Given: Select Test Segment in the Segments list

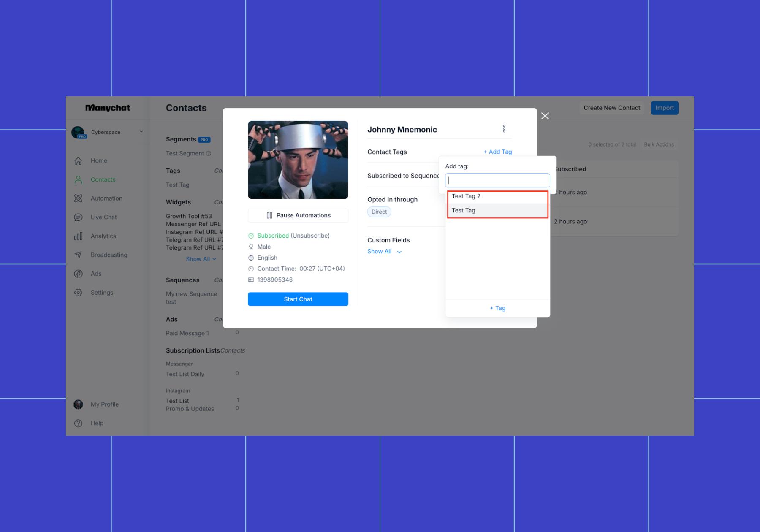Looking at the screenshot, I should pos(185,154).
